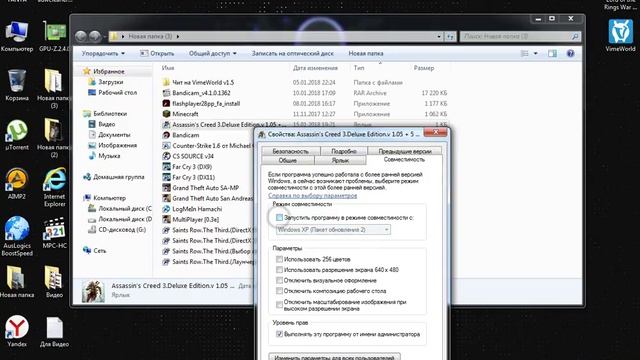Check the 640 x 480 screen resolution option
Viewport: 640px width, 360px height.
coord(279,270)
